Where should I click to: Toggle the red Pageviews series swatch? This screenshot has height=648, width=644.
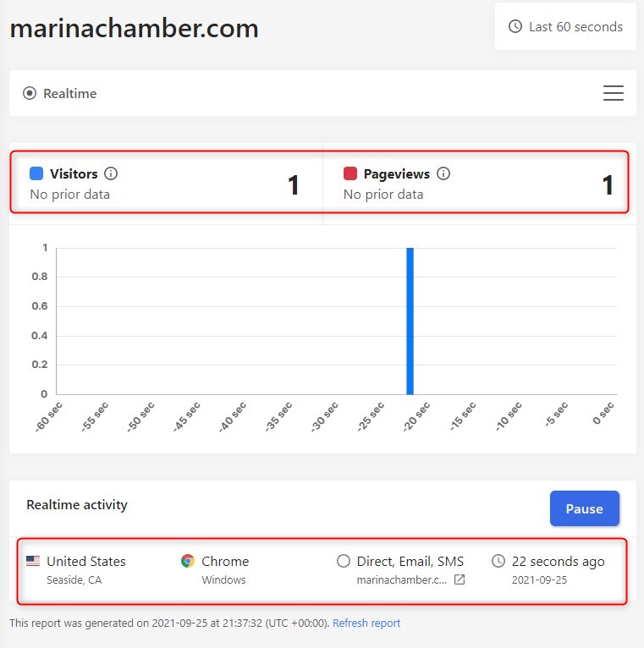[350, 173]
